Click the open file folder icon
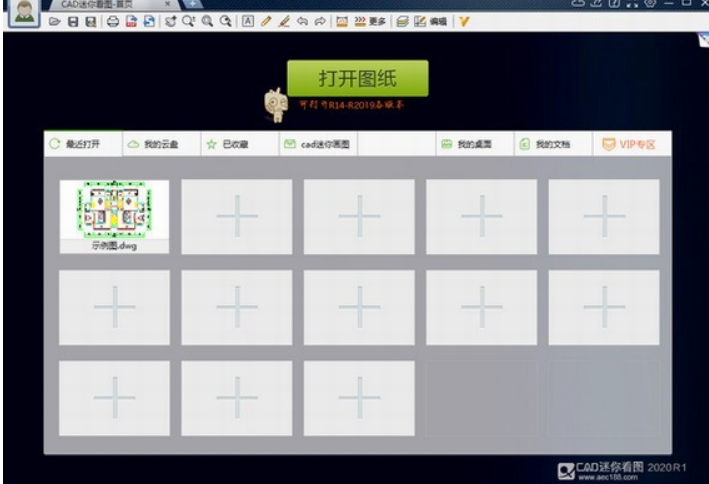Image resolution: width=709 pixels, height=484 pixels. tap(54, 21)
